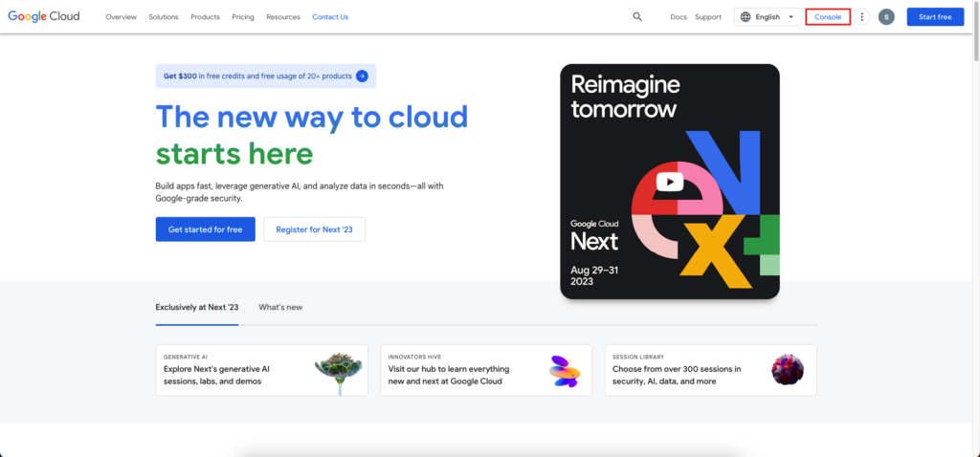Click the arrow icon in $300 credits banner
Image resolution: width=980 pixels, height=457 pixels.
coord(362,76)
